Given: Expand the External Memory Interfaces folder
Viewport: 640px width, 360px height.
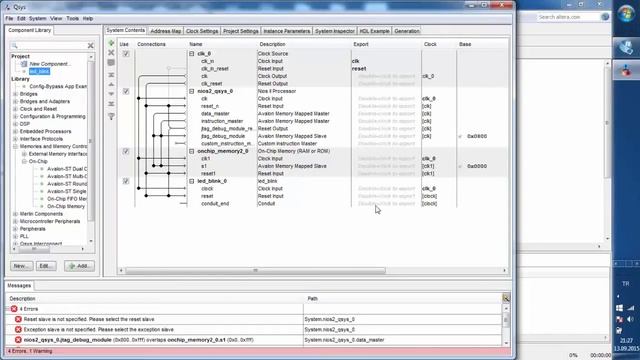Looking at the screenshot, I should coord(24,154).
